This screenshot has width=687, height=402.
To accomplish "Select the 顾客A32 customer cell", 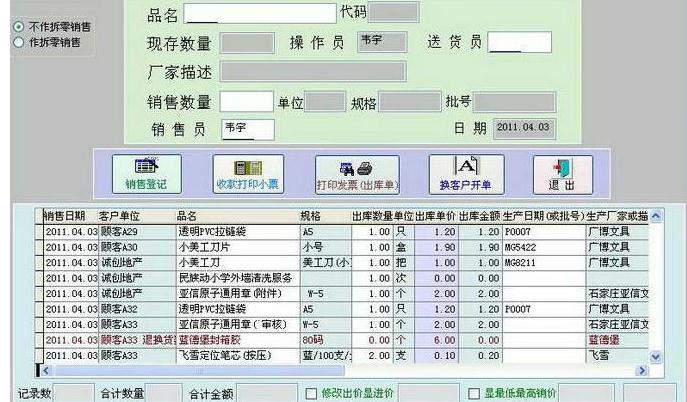I will (x=137, y=309).
